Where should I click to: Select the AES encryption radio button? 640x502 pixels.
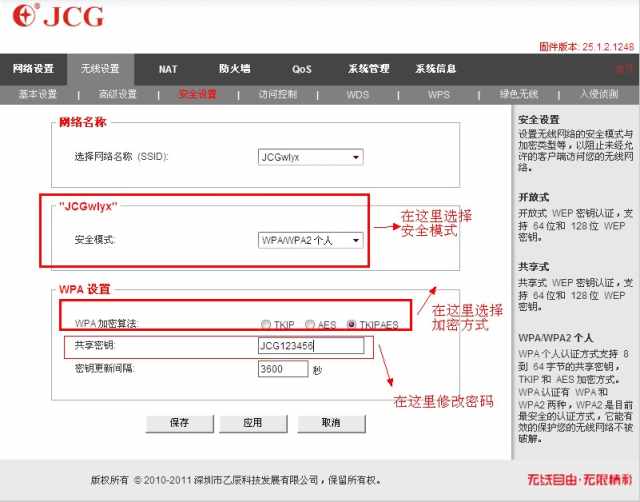[x=310, y=324]
